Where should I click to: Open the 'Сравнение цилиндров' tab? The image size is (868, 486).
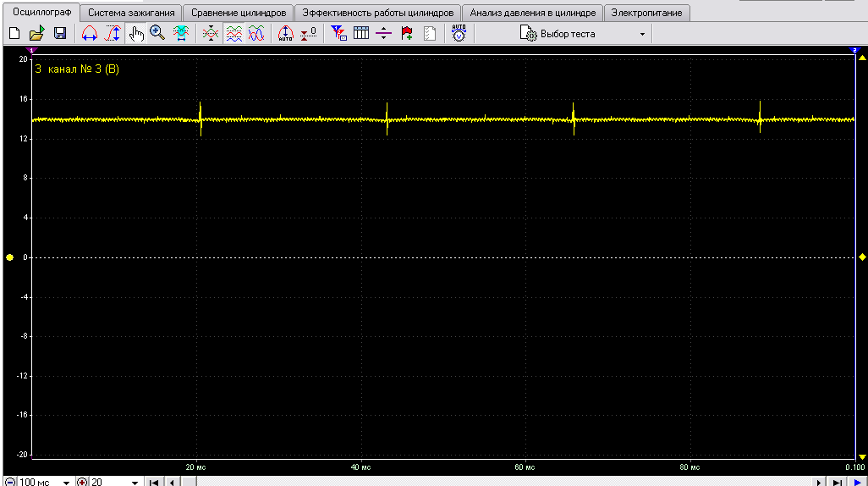tap(239, 13)
